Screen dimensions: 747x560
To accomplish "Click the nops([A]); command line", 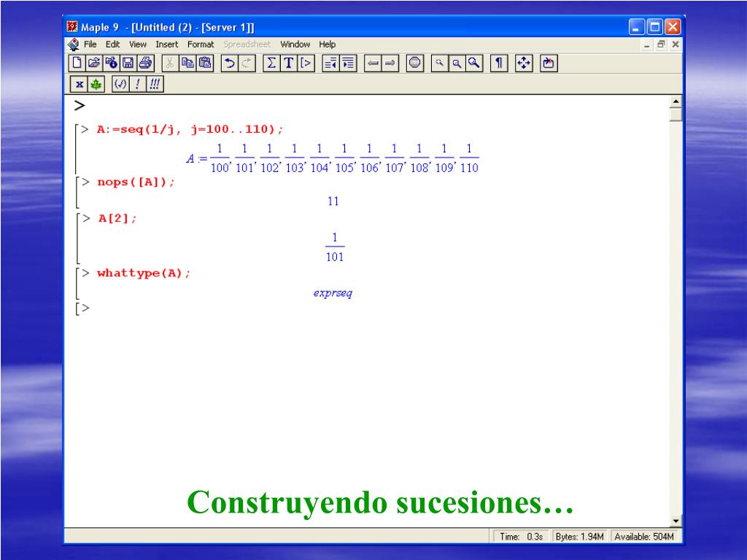I will click(136, 182).
